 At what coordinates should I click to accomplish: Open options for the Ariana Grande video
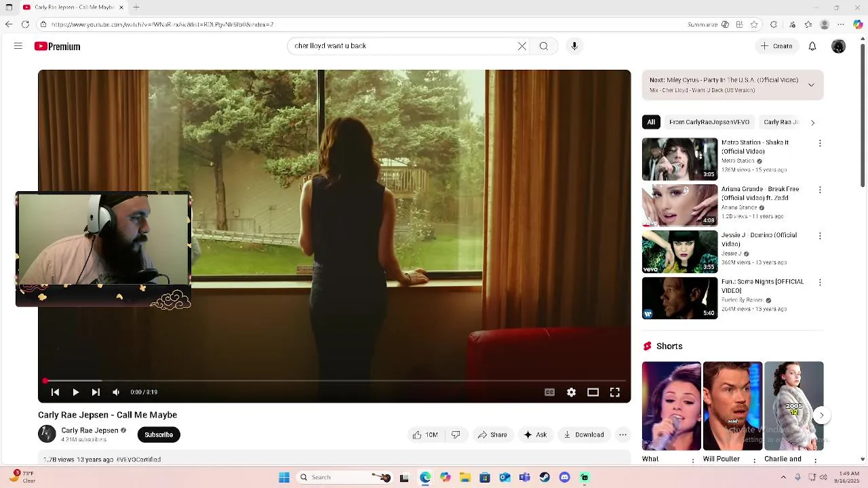point(820,190)
